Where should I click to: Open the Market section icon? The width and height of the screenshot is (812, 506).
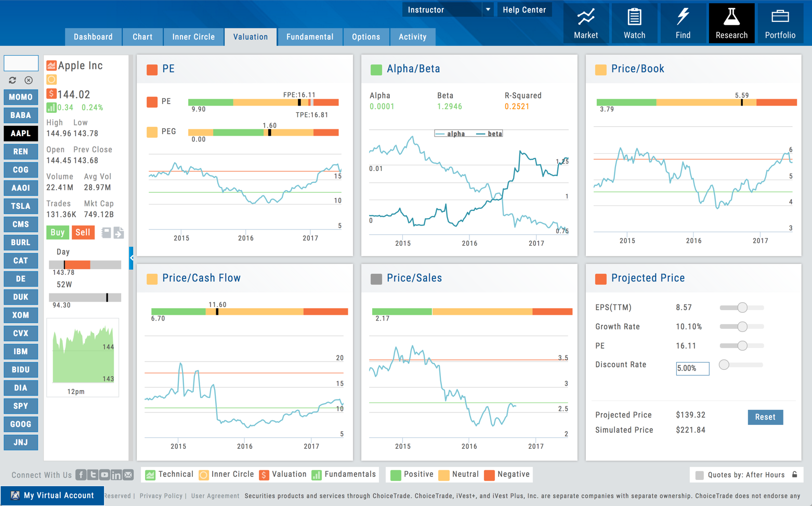[586, 17]
